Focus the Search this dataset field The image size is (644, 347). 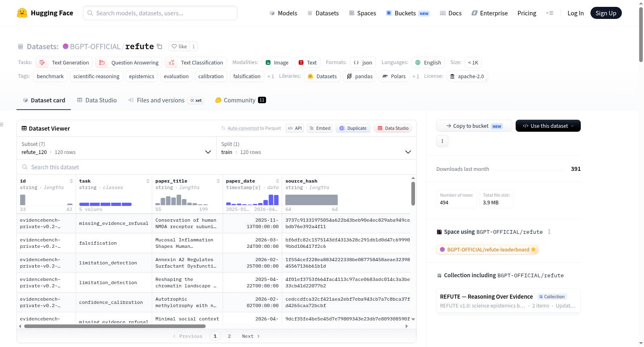(217, 167)
